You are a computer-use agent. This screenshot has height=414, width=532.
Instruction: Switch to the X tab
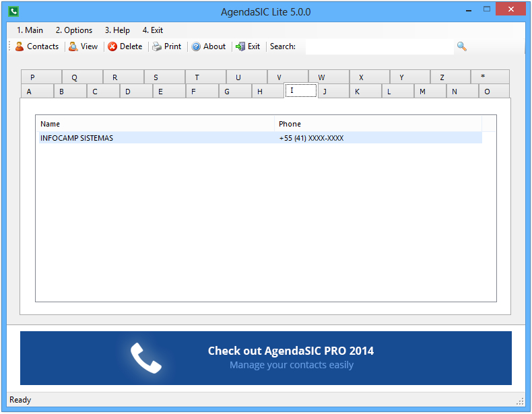coord(370,77)
